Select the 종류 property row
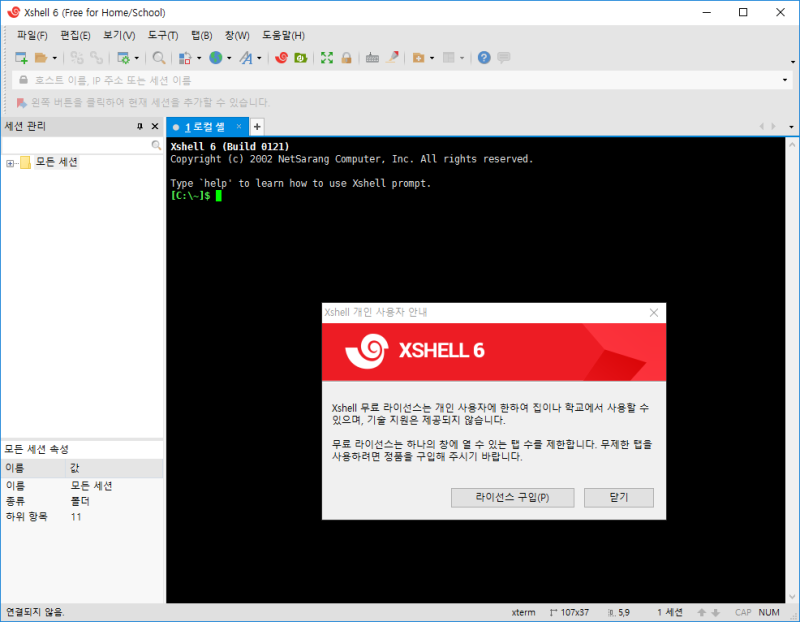The image size is (800, 622). click(x=82, y=501)
